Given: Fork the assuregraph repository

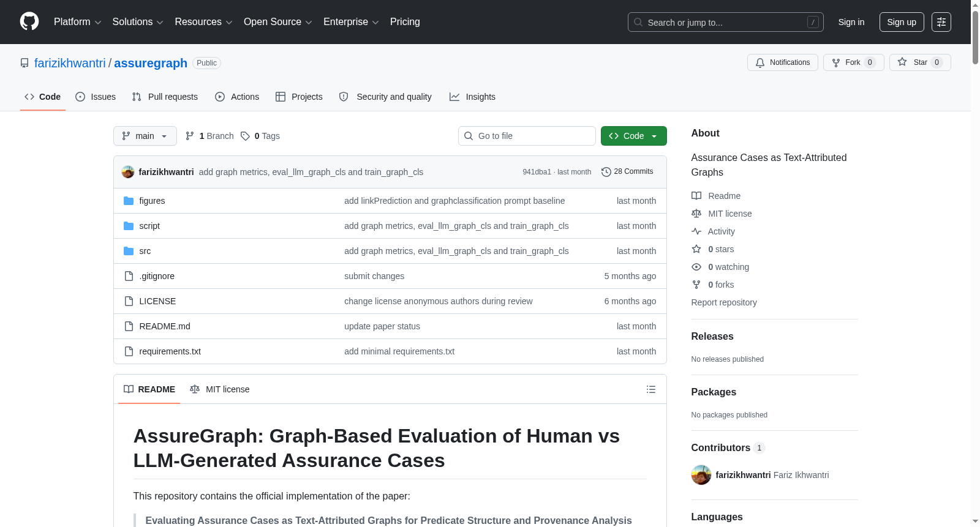Looking at the screenshot, I should point(854,62).
